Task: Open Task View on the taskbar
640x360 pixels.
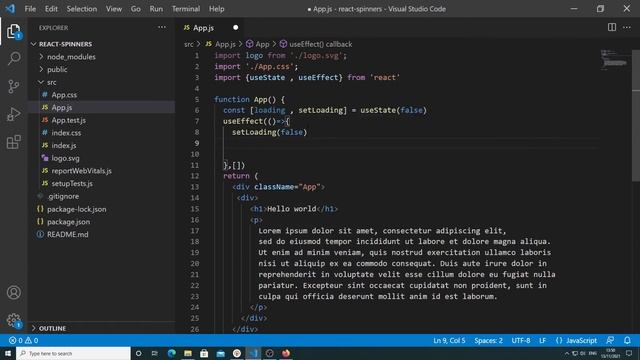Action: coord(154,353)
